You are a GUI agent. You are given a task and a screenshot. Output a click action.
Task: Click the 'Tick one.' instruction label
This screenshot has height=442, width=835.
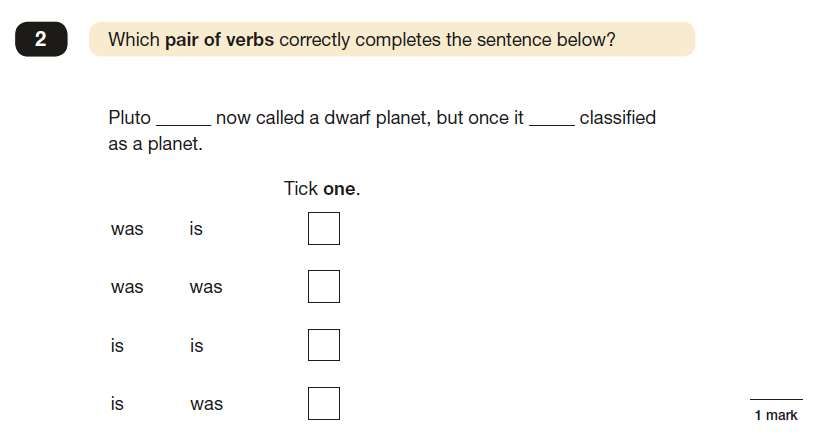pyautogui.click(x=322, y=189)
